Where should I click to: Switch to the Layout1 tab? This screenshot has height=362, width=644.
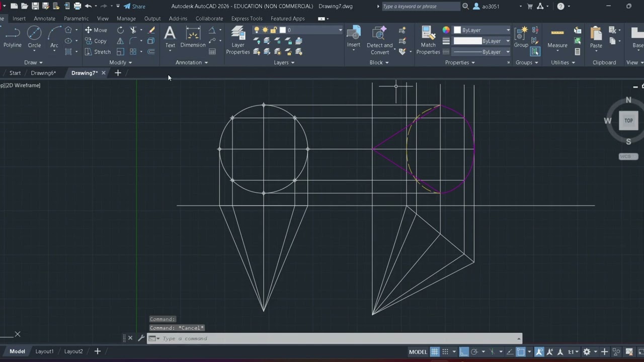[x=44, y=351]
